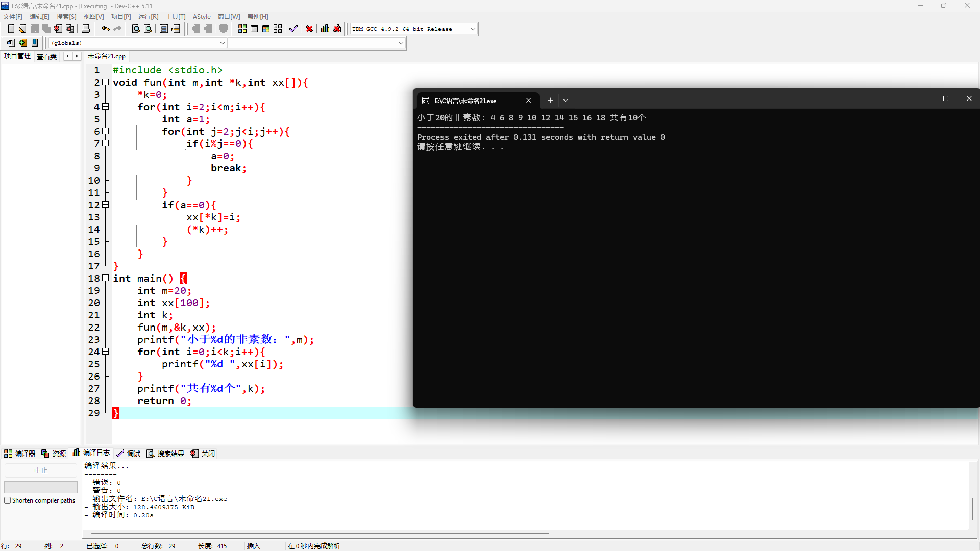Click the Compile icon in toolbar

242,29
